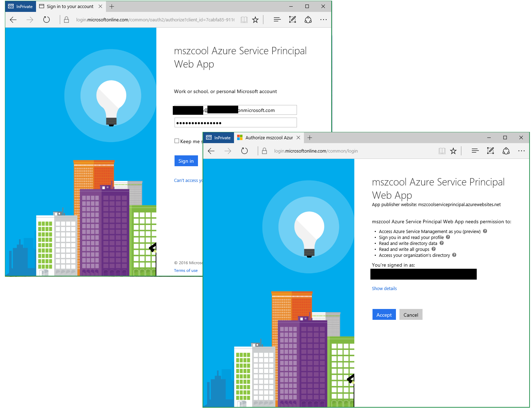Select the Sign in to your account tab
532x408 pixels.
tap(70, 6)
